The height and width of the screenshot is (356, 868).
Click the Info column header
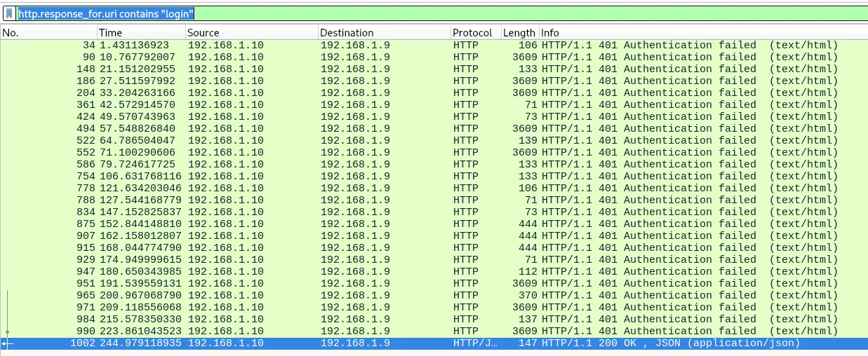(x=702, y=33)
